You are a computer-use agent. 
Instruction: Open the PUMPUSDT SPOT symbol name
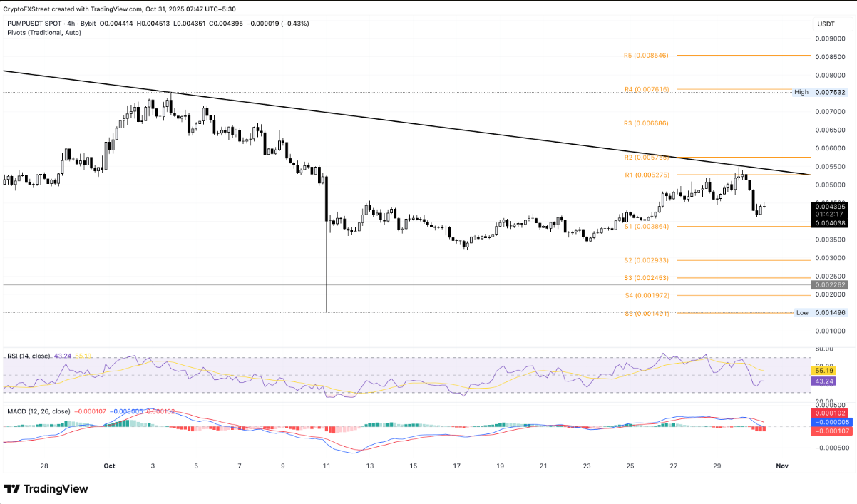pos(34,22)
